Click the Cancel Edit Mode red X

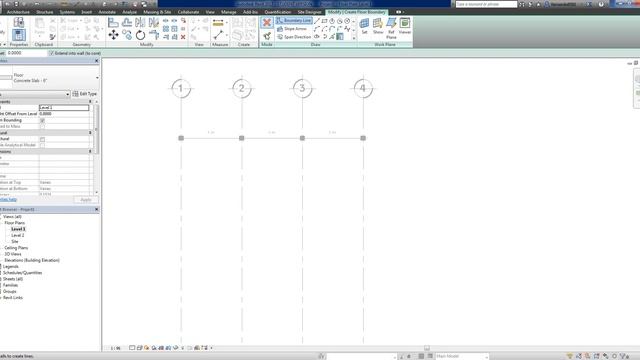tap(267, 23)
